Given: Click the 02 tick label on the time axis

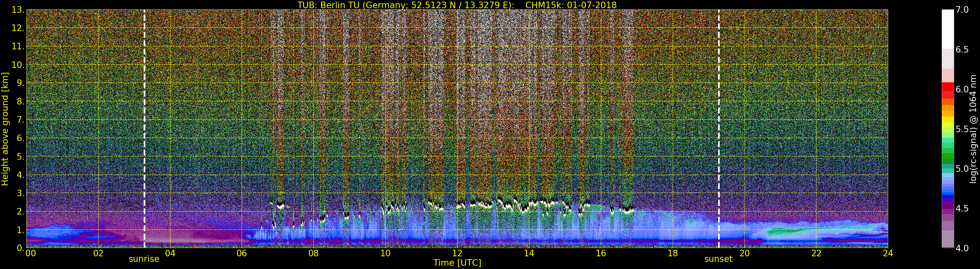Looking at the screenshot, I should (x=98, y=253).
